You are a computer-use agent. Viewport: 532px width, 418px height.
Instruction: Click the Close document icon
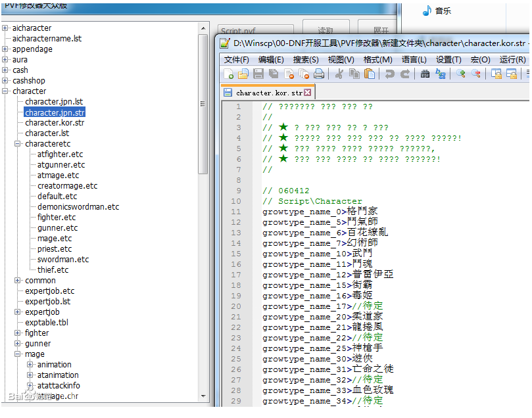click(x=289, y=74)
